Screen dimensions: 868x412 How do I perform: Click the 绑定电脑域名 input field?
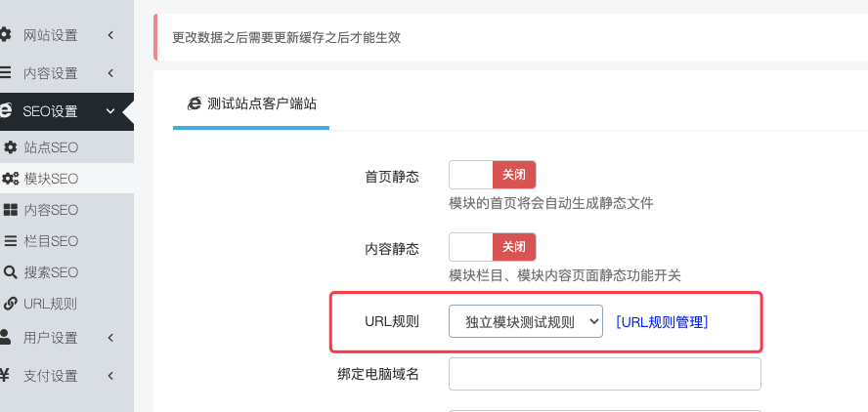click(x=604, y=374)
